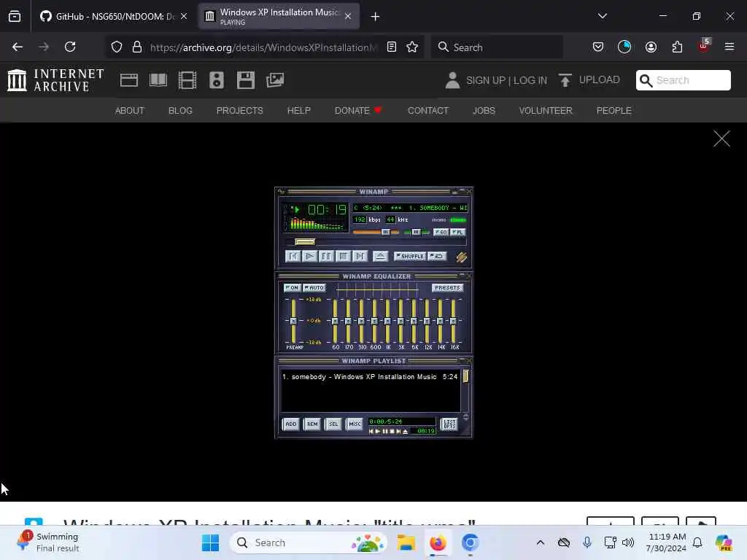Image resolution: width=747 pixels, height=560 pixels.
Task: Open Firefox application menu
Action: (729, 47)
